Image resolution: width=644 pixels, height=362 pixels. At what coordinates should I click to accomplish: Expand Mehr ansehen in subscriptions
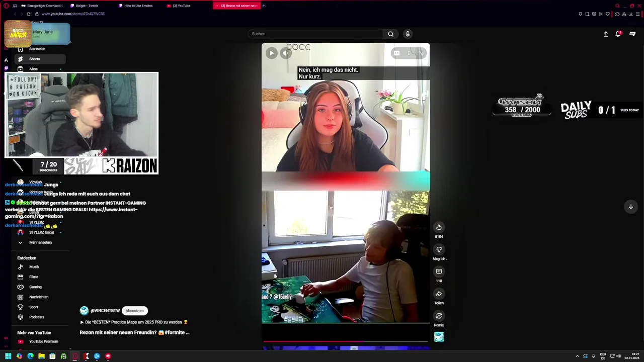pyautogui.click(x=40, y=242)
